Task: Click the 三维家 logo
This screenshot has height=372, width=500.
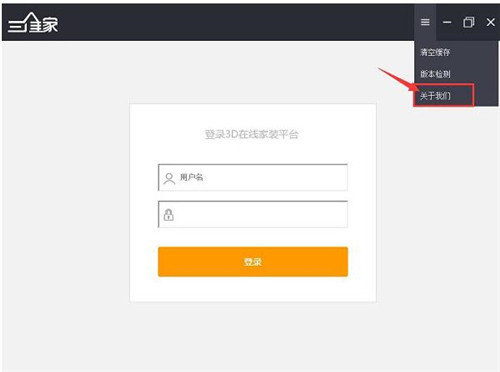Action: pos(33,23)
